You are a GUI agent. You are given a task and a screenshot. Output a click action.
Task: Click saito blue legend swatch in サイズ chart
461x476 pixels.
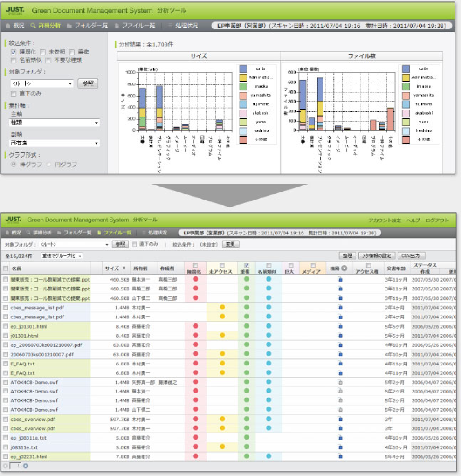point(243,69)
